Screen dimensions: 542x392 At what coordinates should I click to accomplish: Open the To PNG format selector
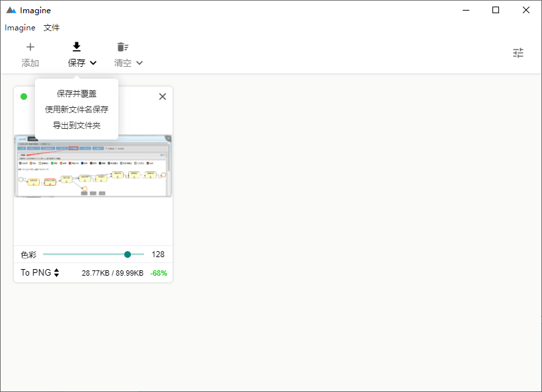point(40,272)
